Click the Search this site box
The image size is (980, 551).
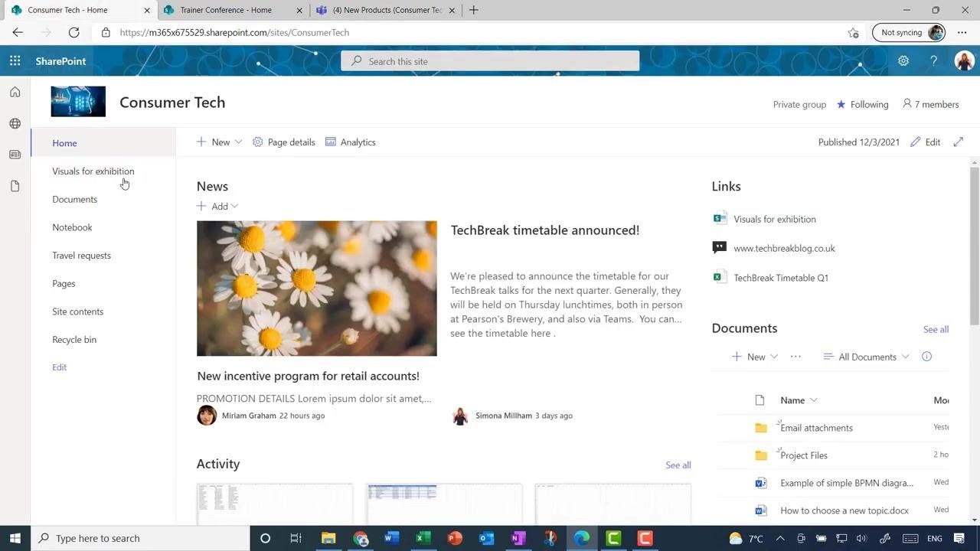pos(490,61)
